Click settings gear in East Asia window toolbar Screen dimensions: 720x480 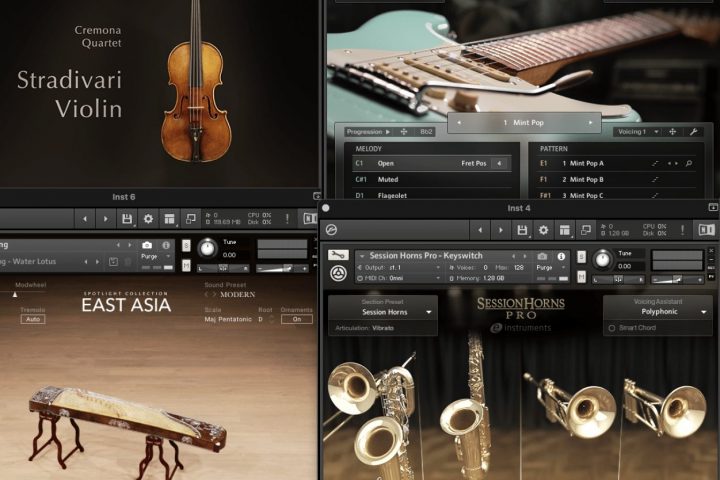click(x=148, y=218)
